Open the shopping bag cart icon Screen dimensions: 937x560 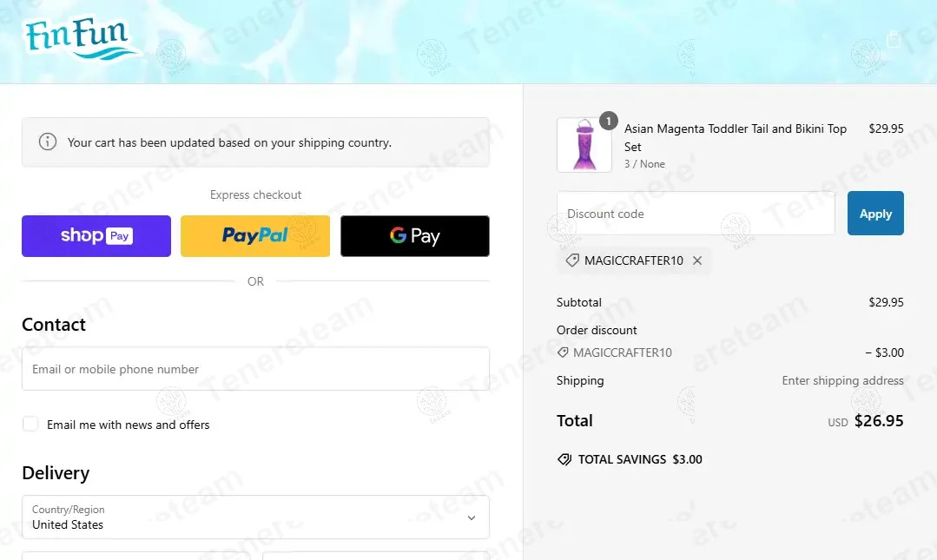[x=894, y=40]
